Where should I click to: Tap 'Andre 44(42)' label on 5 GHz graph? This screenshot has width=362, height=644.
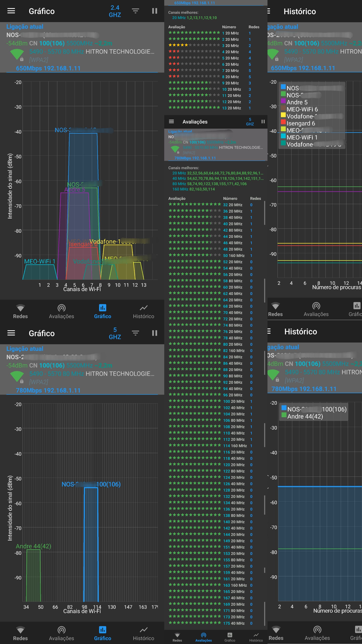coord(34,546)
